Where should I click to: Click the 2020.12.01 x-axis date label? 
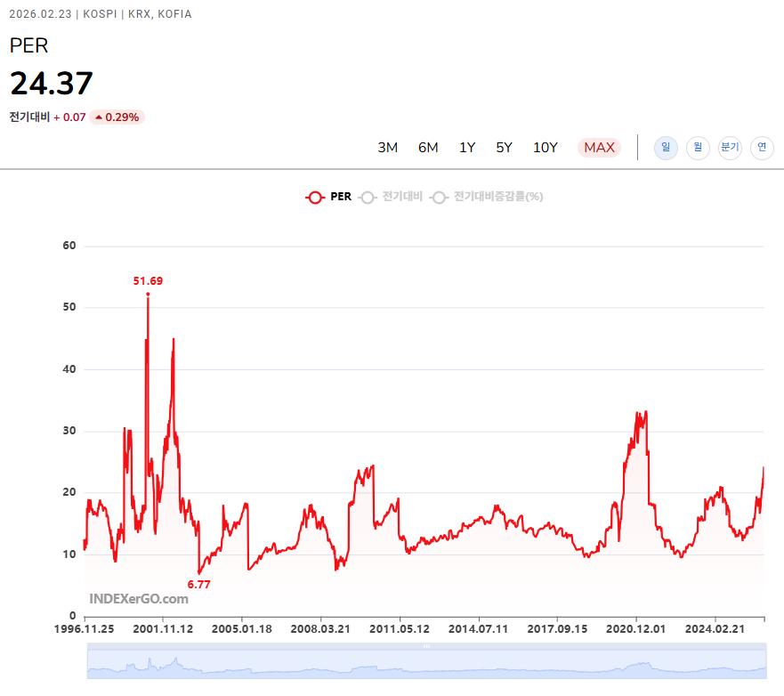(636, 628)
